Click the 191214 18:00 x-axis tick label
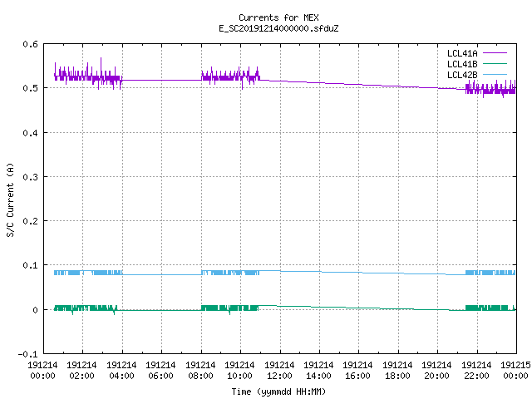Image resolution: width=532 pixels, height=399 pixels. (397, 371)
